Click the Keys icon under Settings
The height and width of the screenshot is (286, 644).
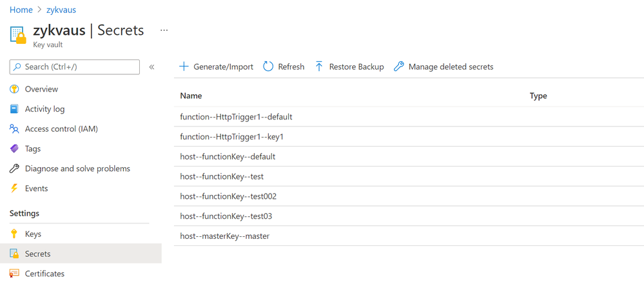click(14, 234)
